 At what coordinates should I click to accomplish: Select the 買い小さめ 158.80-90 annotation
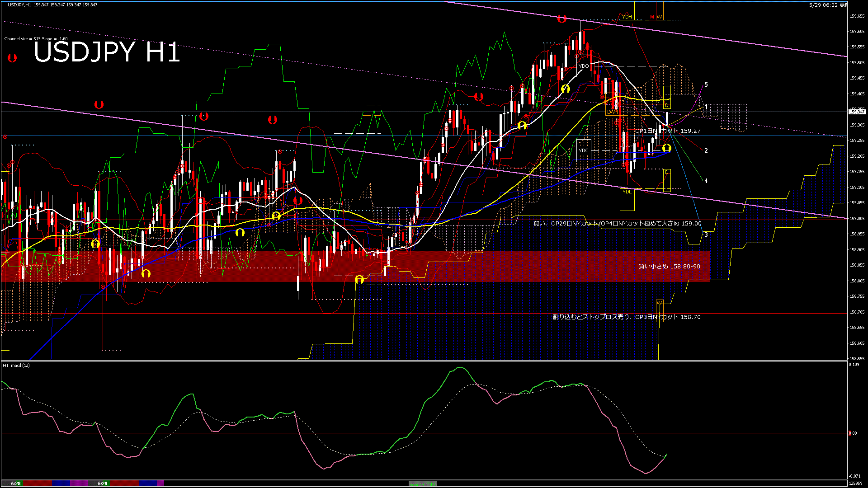point(669,267)
